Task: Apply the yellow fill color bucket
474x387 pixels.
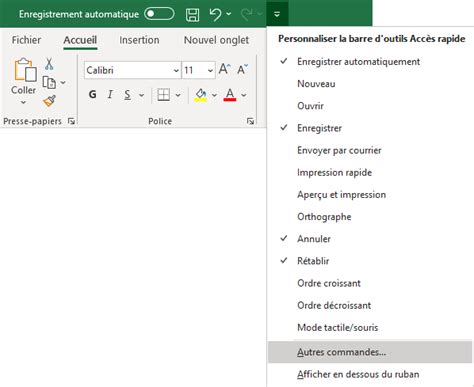Action: coord(200,95)
